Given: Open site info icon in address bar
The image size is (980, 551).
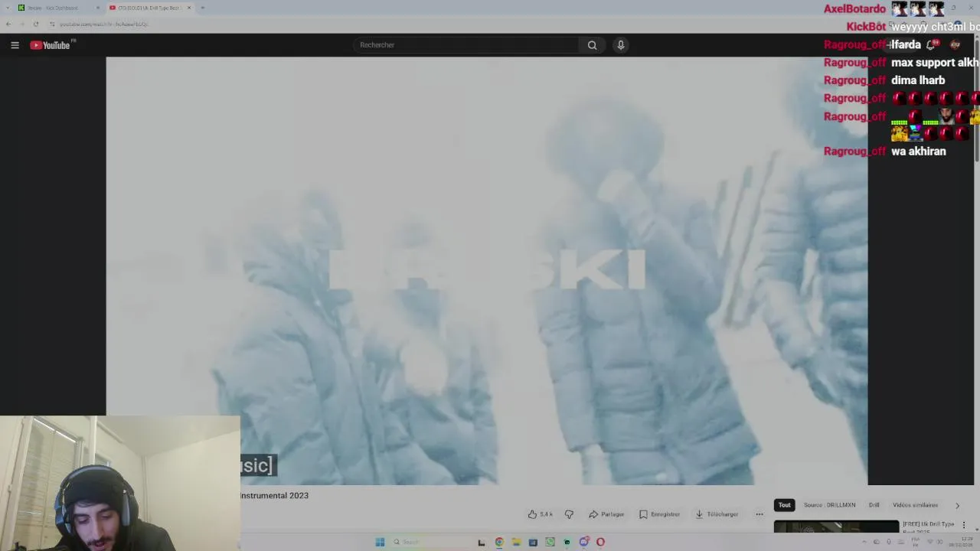Looking at the screenshot, I should [52, 24].
